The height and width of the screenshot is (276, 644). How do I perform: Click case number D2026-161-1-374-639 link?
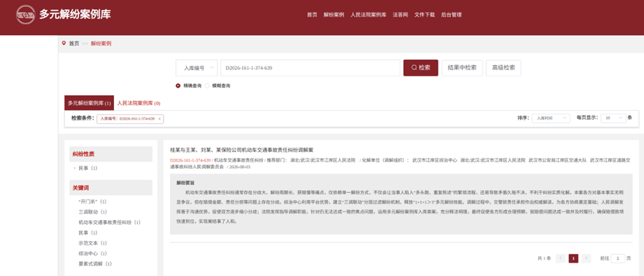click(x=190, y=160)
